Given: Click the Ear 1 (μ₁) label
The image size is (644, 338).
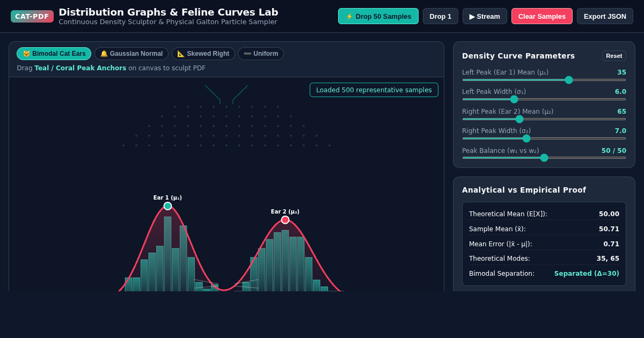Looking at the screenshot, I should 167,198.
